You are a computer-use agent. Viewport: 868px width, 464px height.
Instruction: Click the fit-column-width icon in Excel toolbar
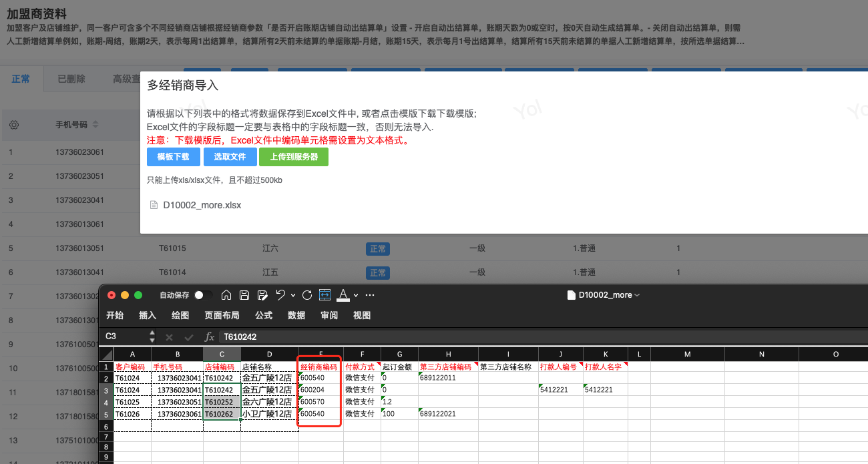point(325,295)
